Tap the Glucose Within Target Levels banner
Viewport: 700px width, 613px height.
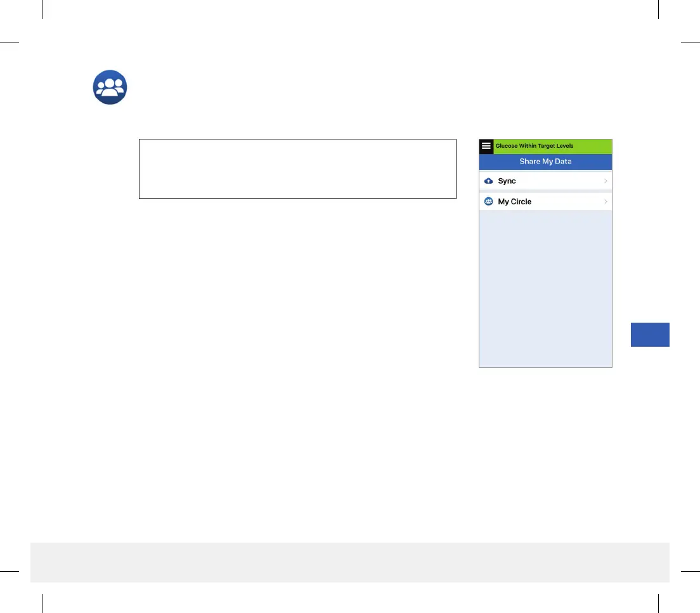(535, 146)
